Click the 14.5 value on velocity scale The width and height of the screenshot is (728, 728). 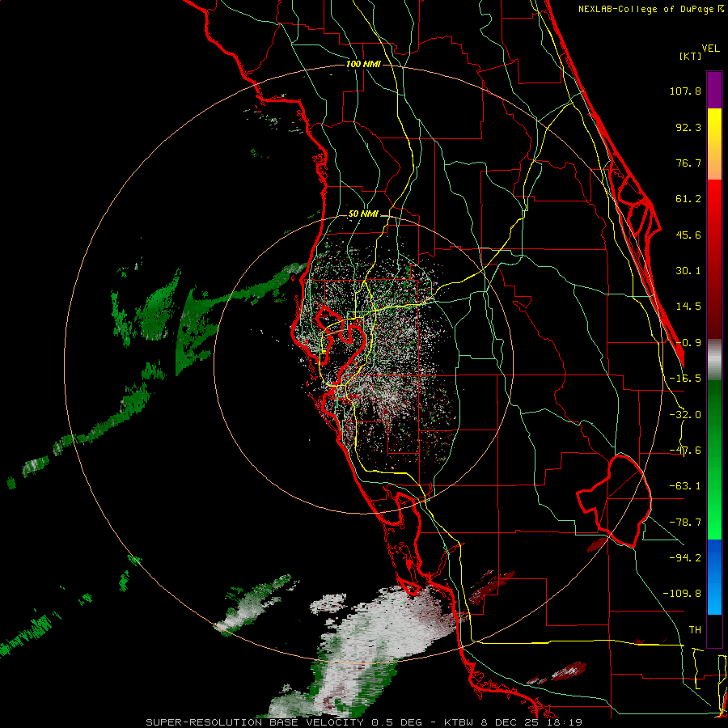pyautogui.click(x=688, y=307)
